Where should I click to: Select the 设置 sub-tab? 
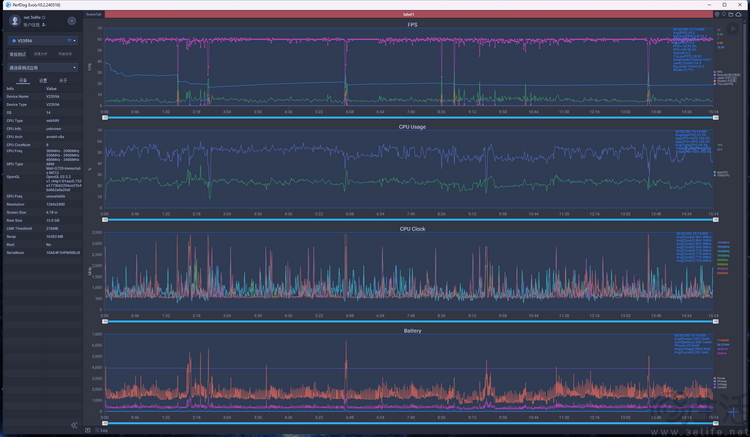pyautogui.click(x=43, y=80)
